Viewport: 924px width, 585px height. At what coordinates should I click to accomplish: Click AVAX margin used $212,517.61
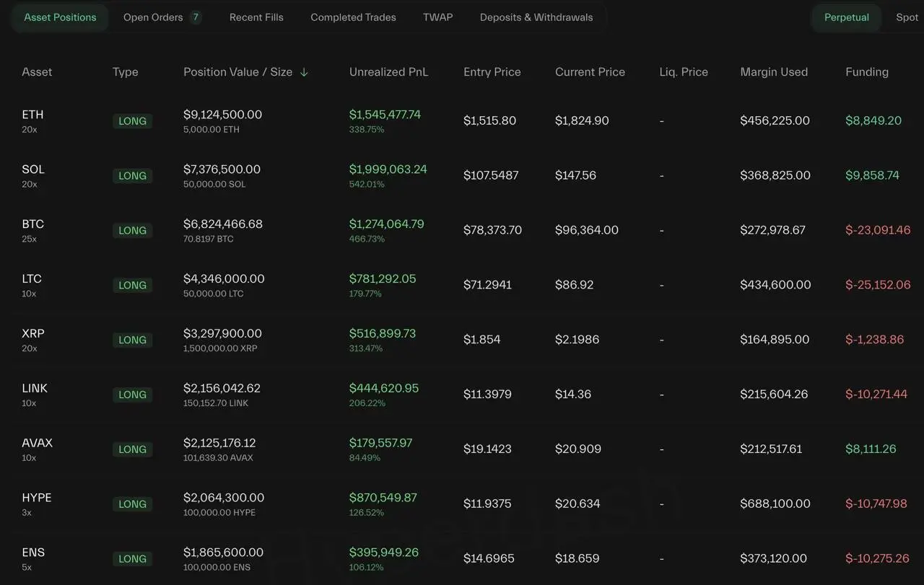tap(771, 449)
